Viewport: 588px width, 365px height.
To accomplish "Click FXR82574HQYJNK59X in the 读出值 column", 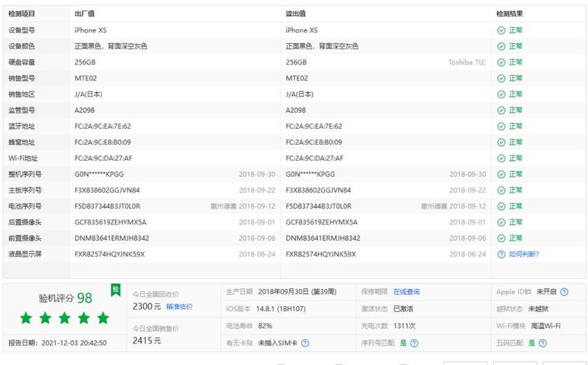I will click(x=320, y=254).
